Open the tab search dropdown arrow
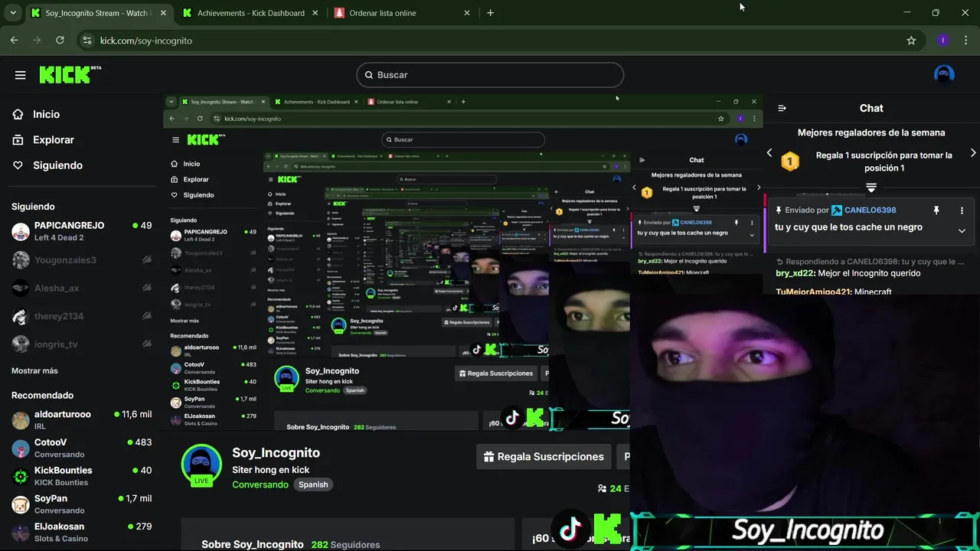This screenshot has height=551, width=980. (x=13, y=13)
